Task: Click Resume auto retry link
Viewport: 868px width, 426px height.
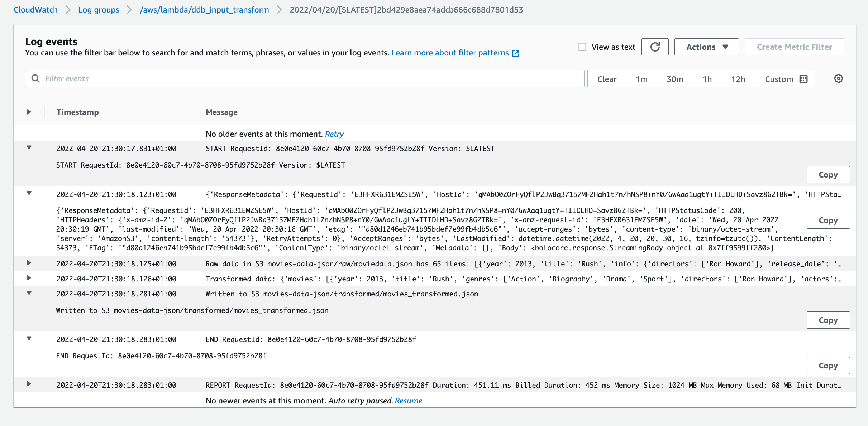Action: [x=408, y=401]
